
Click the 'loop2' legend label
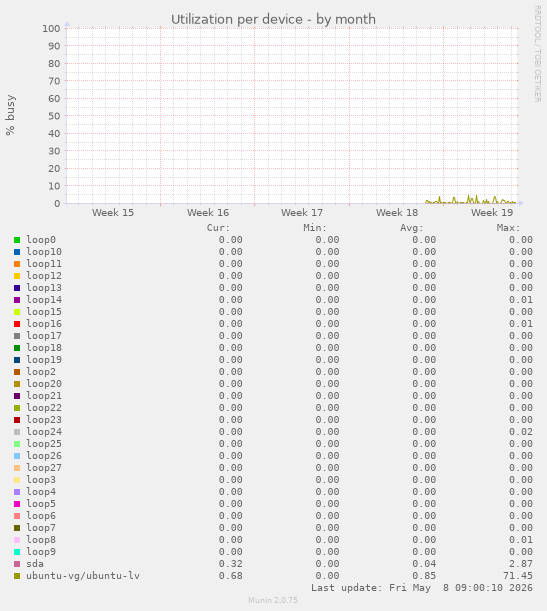pyautogui.click(x=41, y=372)
